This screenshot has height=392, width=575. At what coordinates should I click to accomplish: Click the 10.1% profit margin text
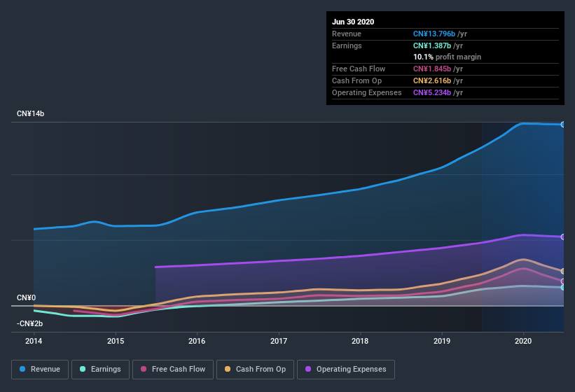coord(447,57)
